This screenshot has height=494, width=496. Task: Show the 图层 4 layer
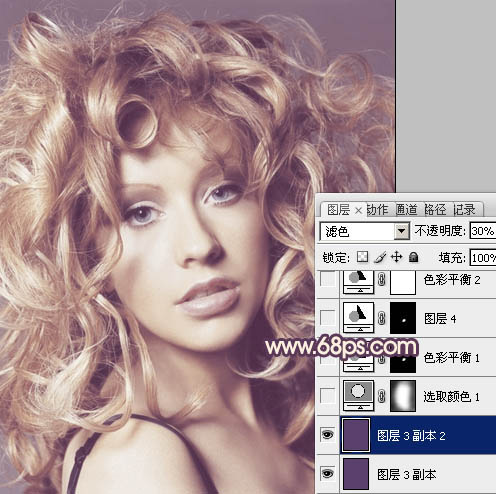click(328, 317)
